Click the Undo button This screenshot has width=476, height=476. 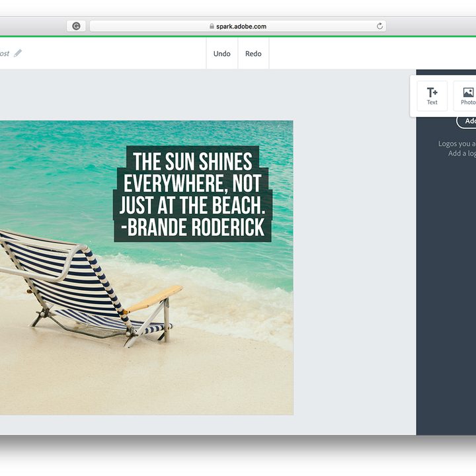(x=222, y=54)
